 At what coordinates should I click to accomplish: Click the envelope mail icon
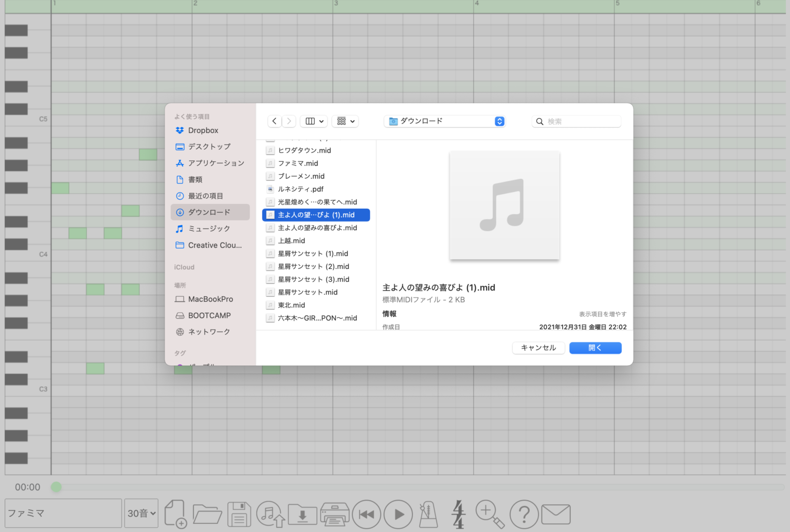coord(556,514)
